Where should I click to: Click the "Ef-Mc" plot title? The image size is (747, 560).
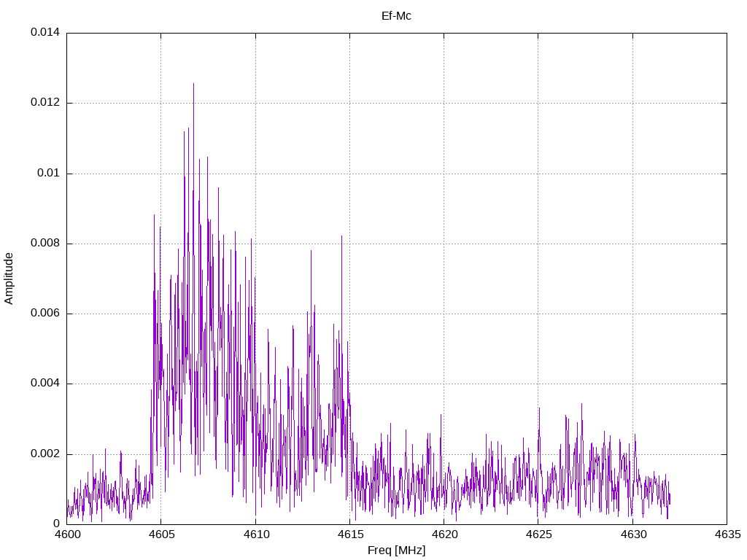click(396, 15)
